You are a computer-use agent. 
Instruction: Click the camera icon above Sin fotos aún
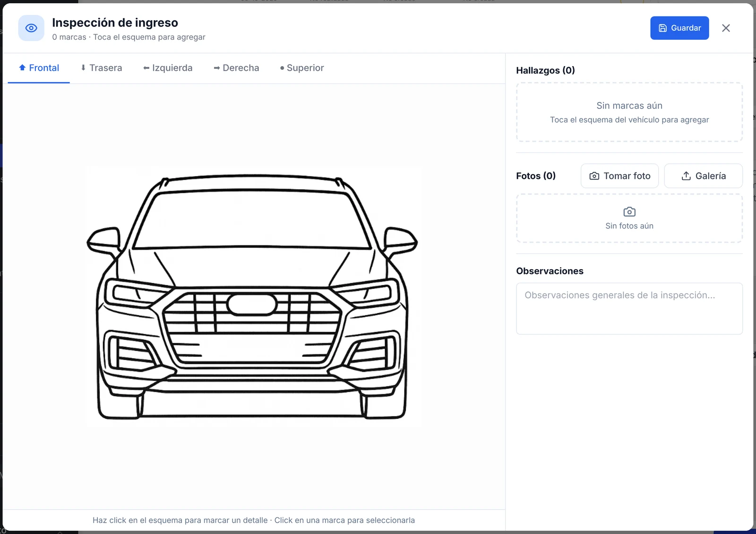[629, 212]
